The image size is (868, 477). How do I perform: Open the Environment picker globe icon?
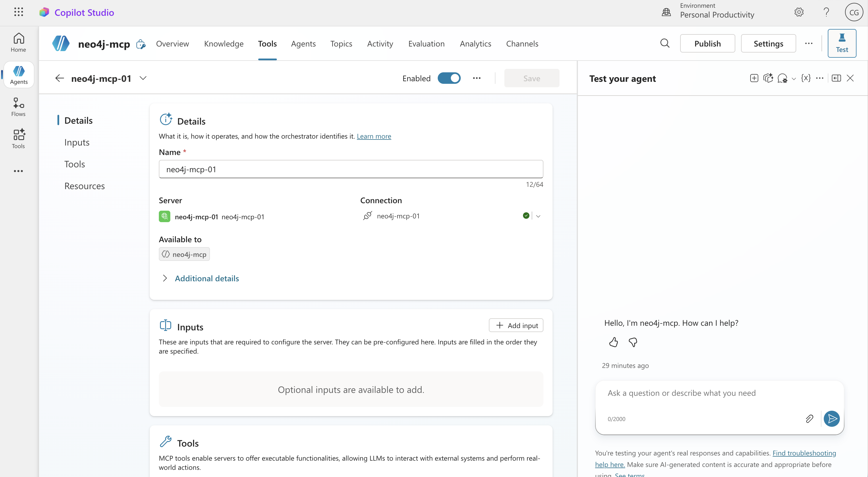[666, 12]
